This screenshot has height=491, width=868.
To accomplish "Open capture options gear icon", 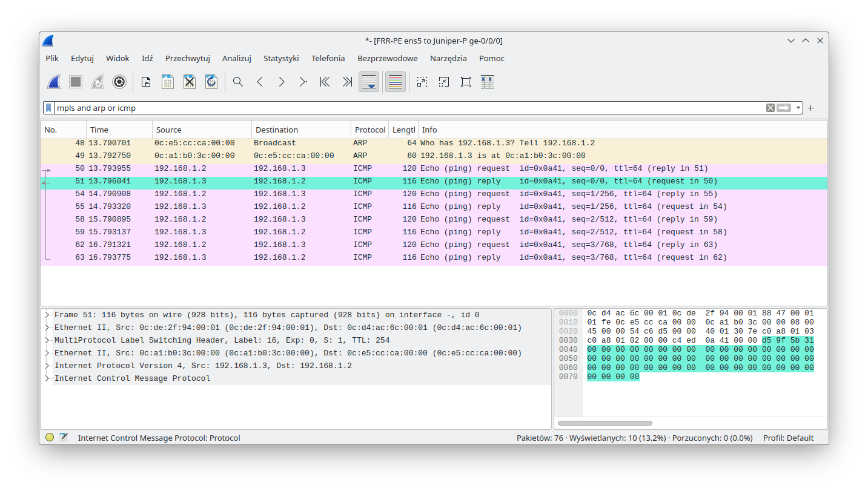I will pyautogui.click(x=119, y=82).
